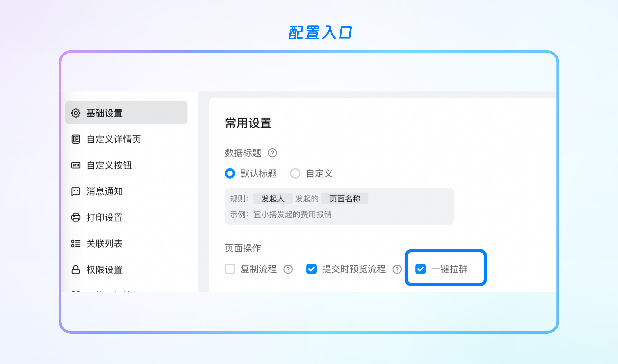This screenshot has width=618, height=364.
Task: Open the 消息通知 menu item
Action: 126,192
